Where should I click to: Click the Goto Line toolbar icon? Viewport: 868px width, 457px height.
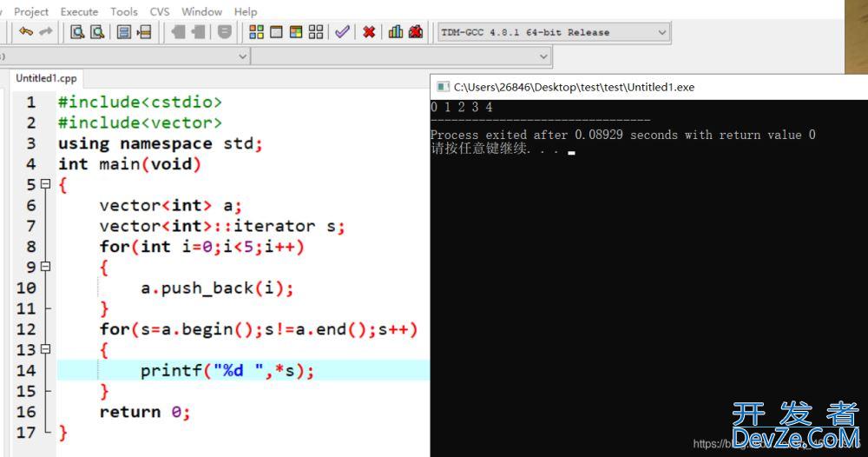point(144,32)
